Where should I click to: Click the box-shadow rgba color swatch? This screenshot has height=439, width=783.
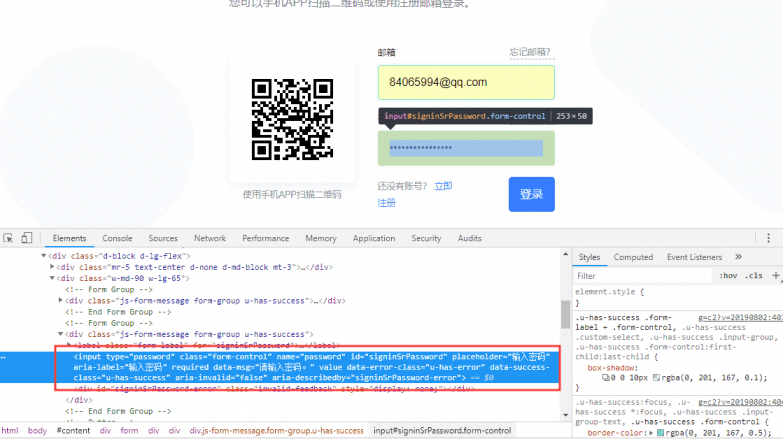coord(656,378)
